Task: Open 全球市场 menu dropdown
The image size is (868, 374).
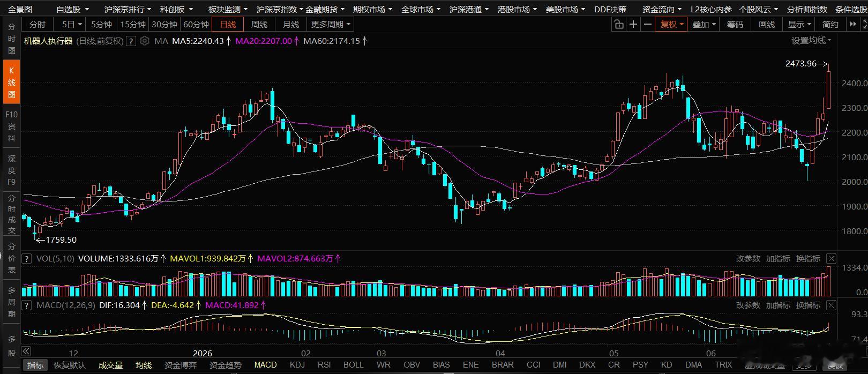Action: point(421,9)
